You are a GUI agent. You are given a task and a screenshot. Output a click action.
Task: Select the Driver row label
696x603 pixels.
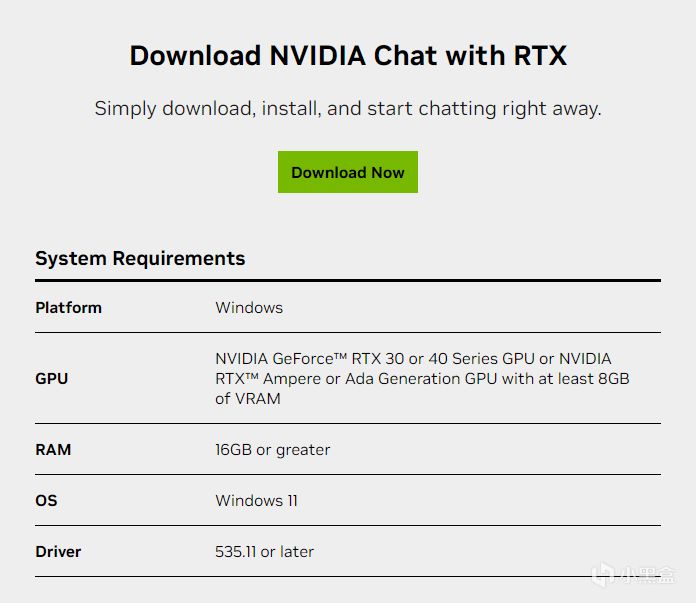[x=58, y=551]
